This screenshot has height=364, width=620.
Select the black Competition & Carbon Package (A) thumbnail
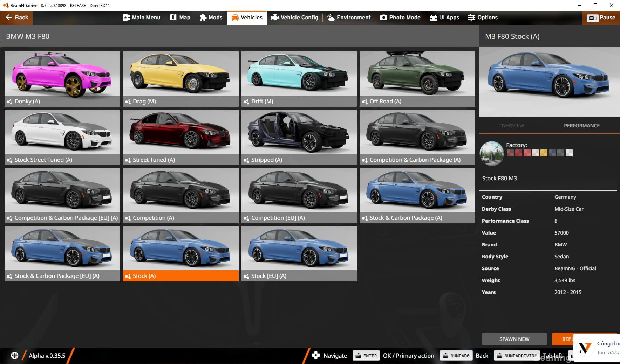click(417, 137)
